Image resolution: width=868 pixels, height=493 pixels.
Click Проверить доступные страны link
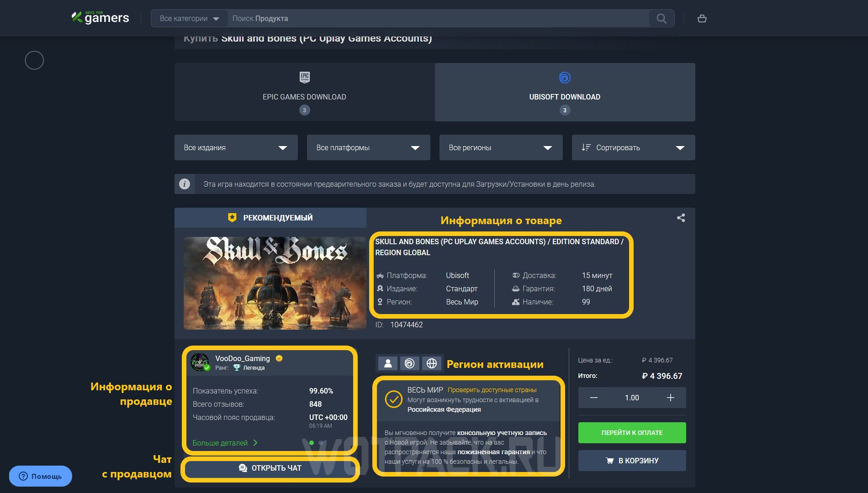[x=492, y=390]
